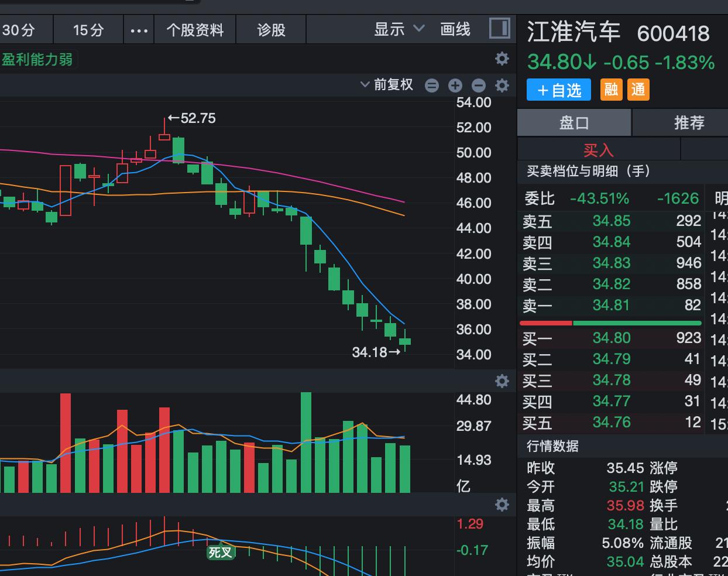This screenshot has height=576, width=728.
Task: Click the buy/sell ratio bar
Action: 610,323
